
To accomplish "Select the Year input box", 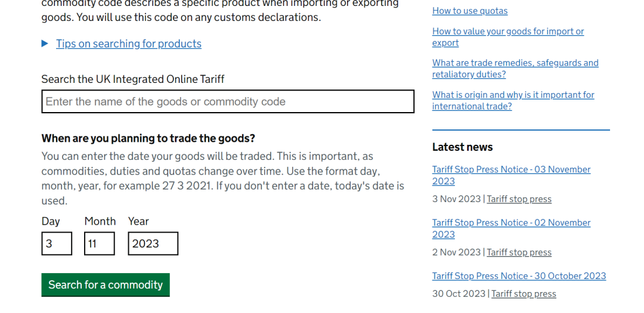I will [153, 244].
